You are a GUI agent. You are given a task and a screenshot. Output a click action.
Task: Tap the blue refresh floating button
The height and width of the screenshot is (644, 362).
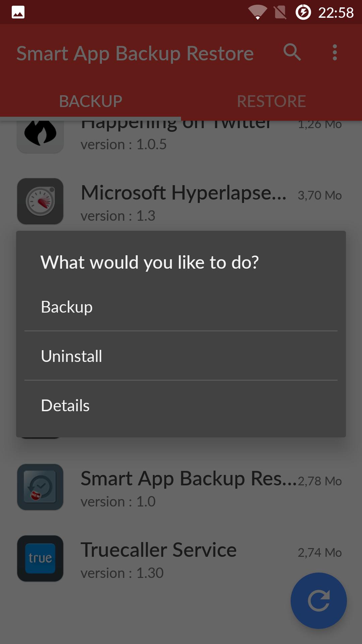click(x=319, y=601)
